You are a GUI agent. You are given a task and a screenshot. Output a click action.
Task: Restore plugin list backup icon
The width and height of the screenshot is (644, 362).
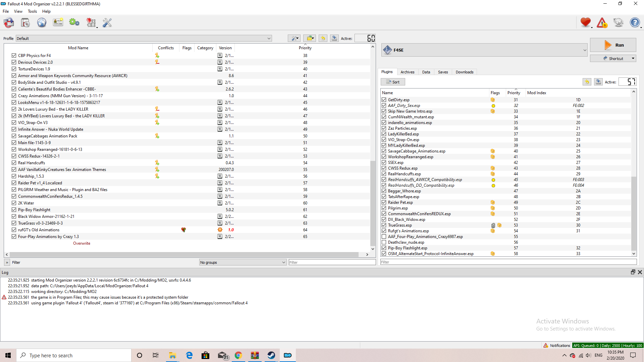(587, 82)
